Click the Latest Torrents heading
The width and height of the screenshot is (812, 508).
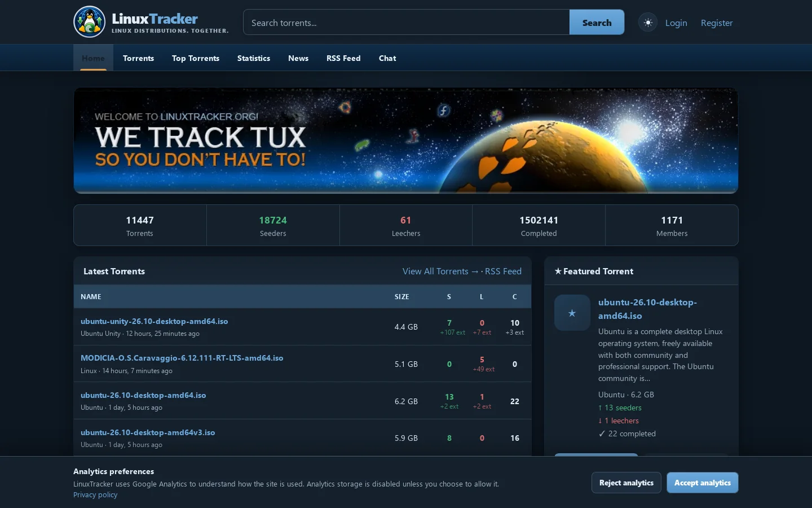114,271
